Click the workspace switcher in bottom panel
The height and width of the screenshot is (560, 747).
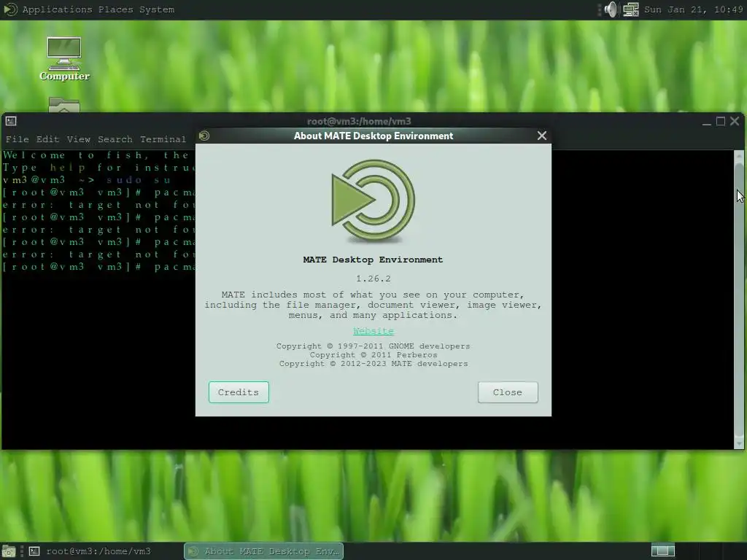(662, 551)
